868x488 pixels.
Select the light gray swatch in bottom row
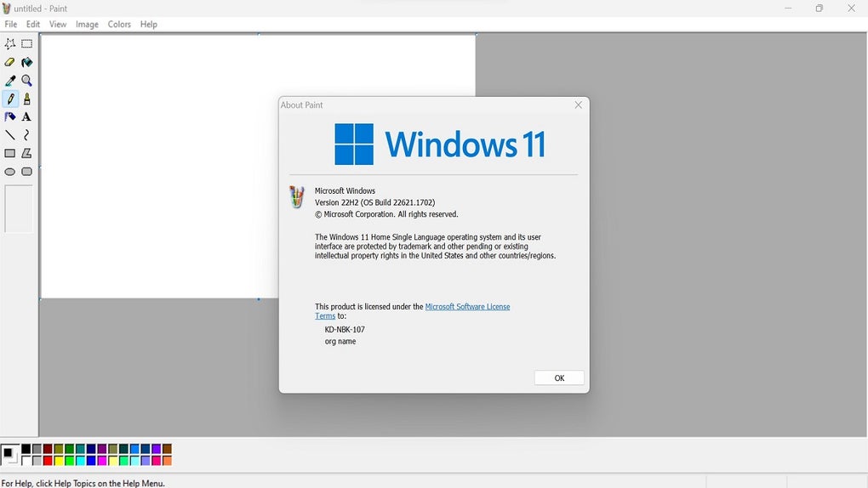tap(37, 460)
